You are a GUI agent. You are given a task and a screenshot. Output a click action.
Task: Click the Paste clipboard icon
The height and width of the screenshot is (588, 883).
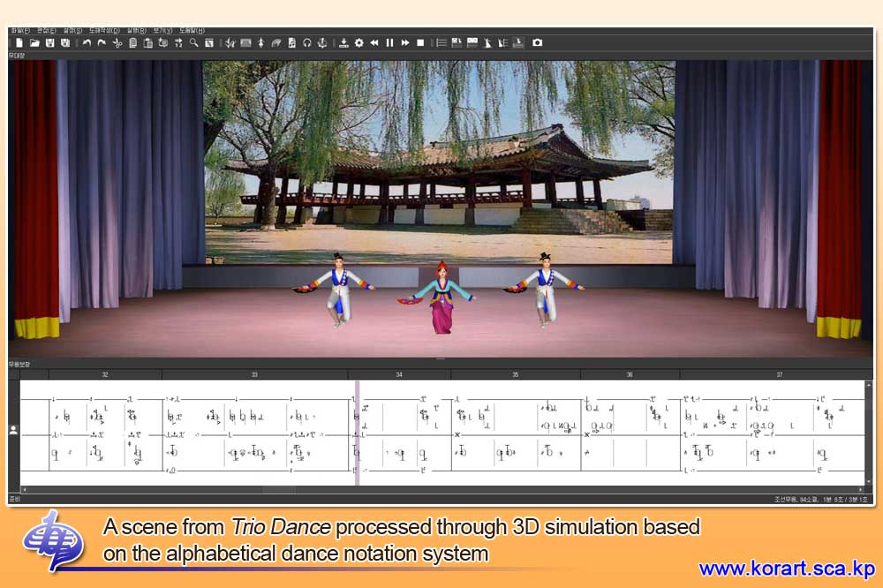pos(148,42)
